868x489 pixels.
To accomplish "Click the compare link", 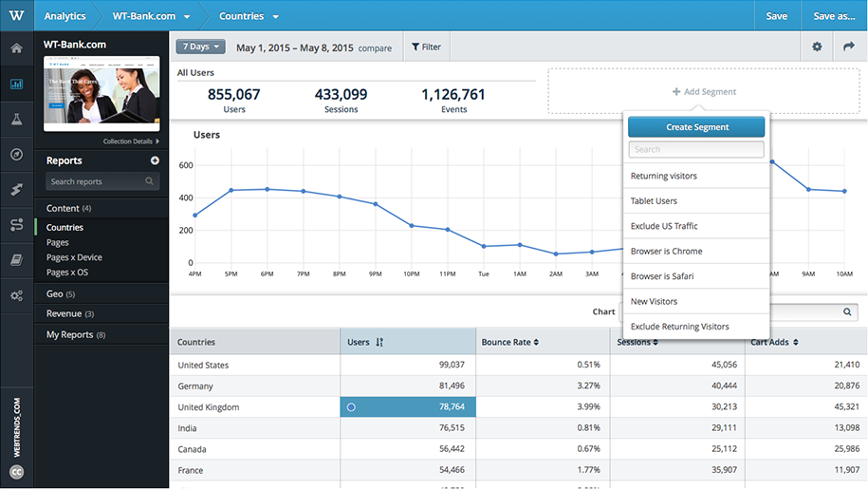I will coord(375,48).
